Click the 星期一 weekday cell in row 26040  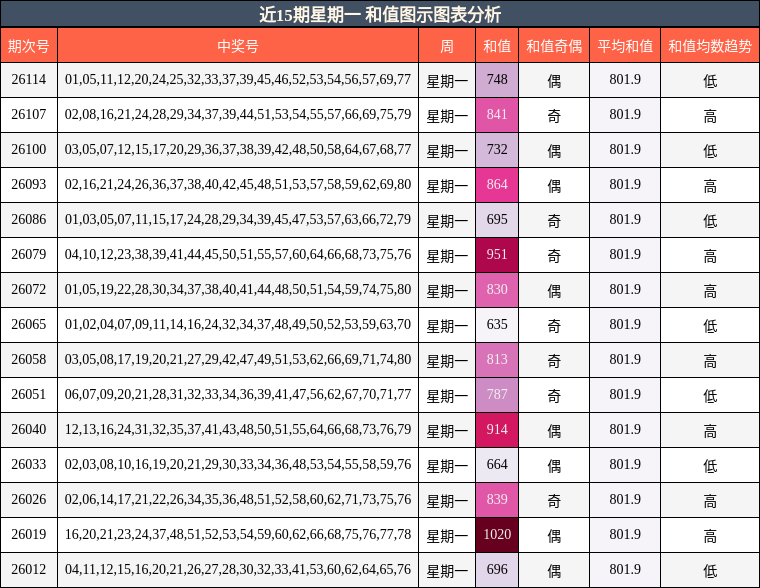click(447, 431)
